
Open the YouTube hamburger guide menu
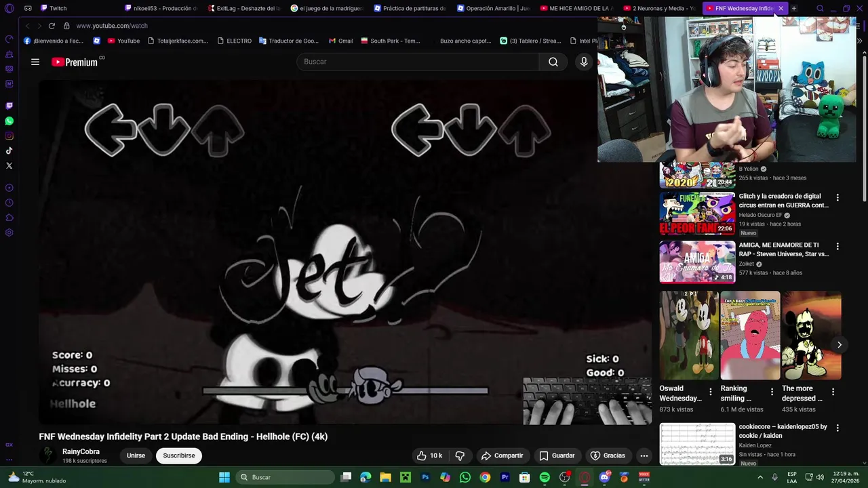pyautogui.click(x=35, y=62)
